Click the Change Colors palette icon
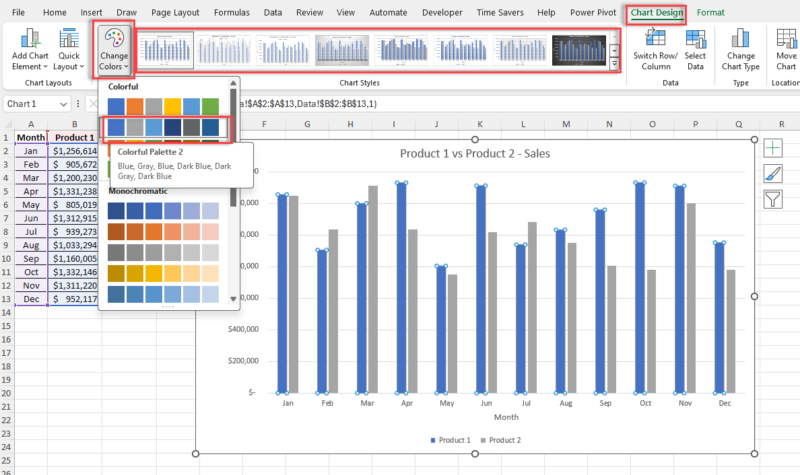The height and width of the screenshot is (475, 800). (x=115, y=40)
